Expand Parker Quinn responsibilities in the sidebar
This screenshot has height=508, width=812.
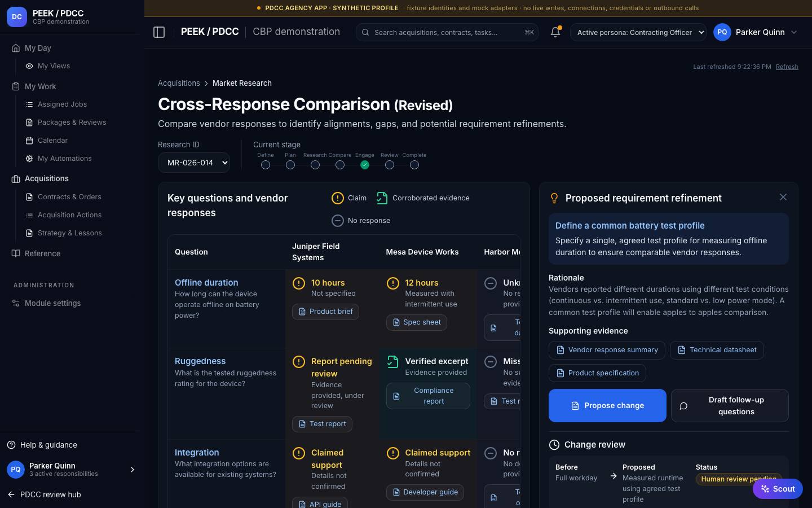(133, 470)
